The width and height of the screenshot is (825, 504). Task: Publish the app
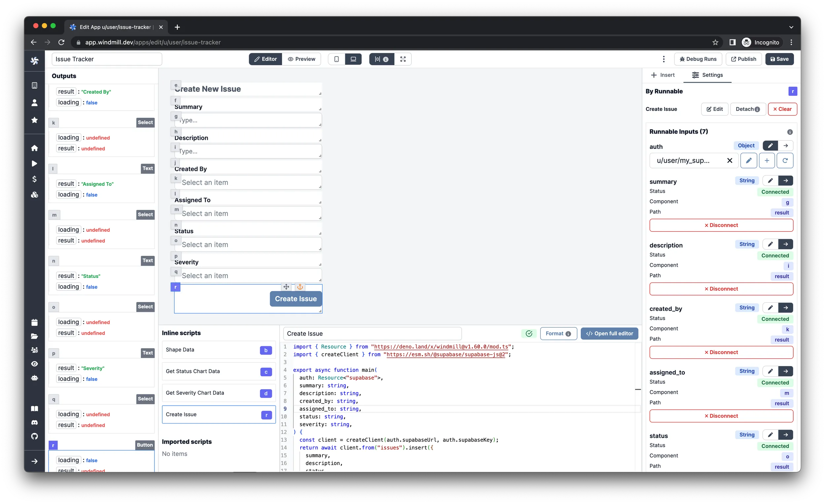(743, 59)
